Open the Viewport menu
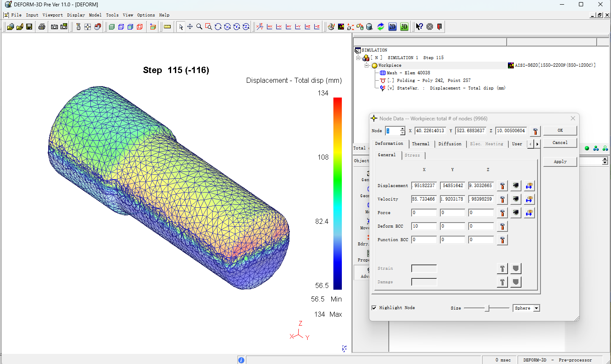 tap(52, 15)
